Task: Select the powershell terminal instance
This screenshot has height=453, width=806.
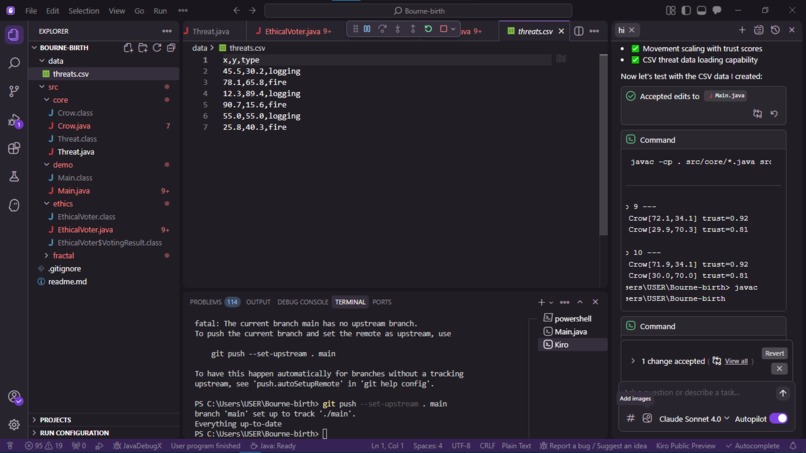Action: coord(572,318)
